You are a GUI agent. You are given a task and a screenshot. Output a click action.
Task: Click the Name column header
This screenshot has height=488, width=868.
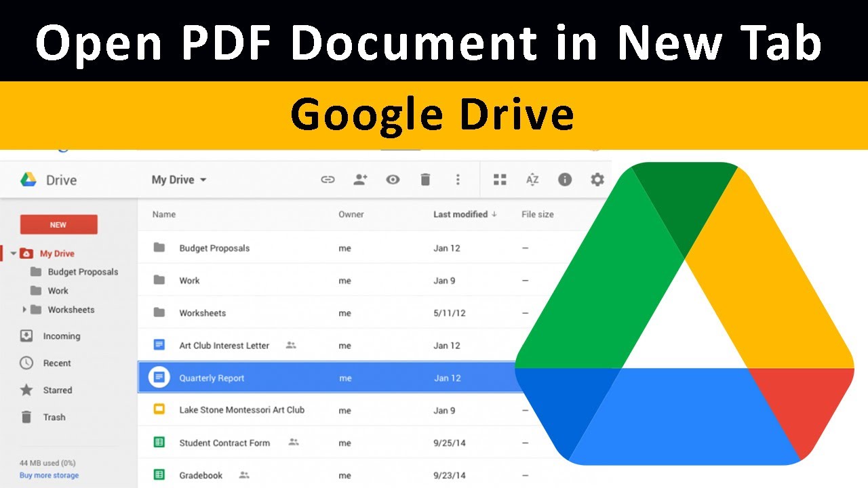click(x=164, y=214)
